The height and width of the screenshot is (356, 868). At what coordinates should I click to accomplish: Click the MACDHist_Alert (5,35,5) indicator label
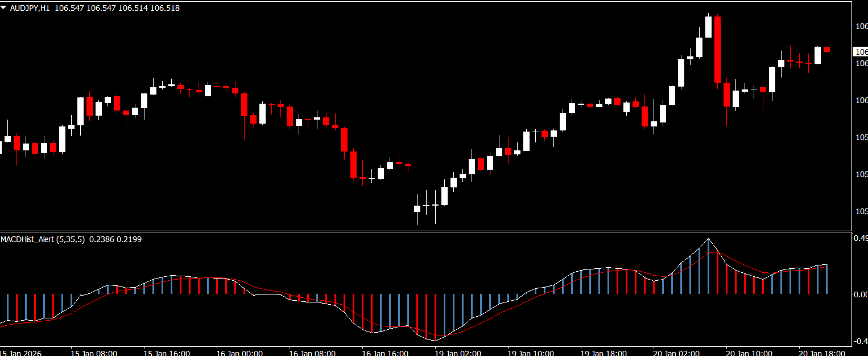pos(43,240)
